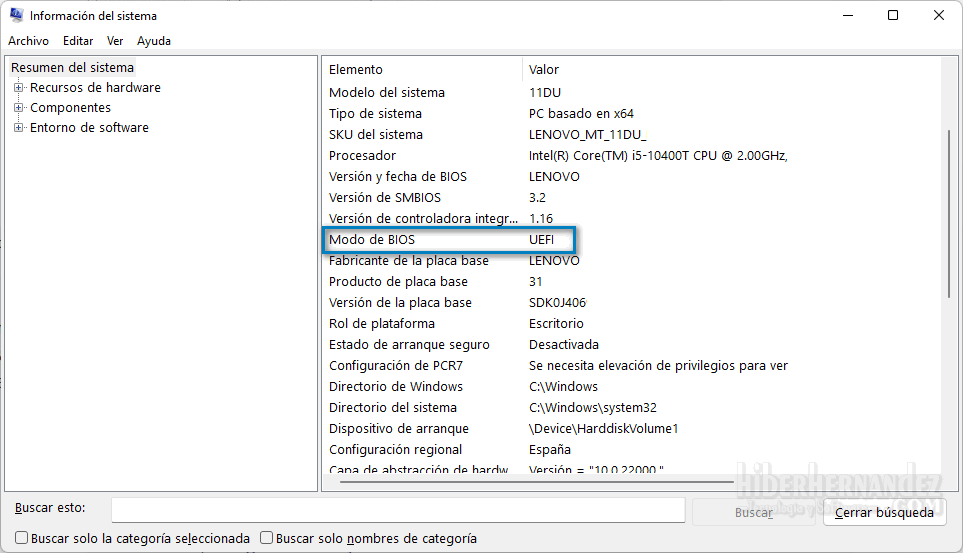
Task: Select Configuración de PCR7 row
Action: click(x=631, y=366)
